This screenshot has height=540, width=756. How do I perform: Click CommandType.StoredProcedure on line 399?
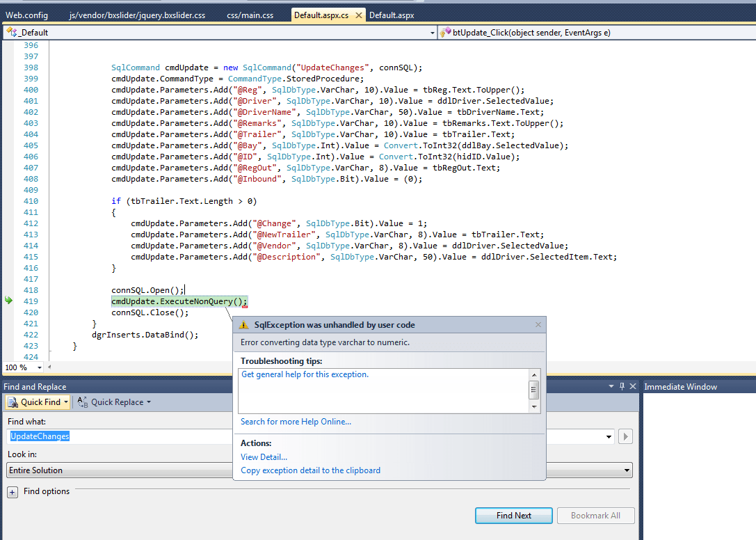pos(295,79)
